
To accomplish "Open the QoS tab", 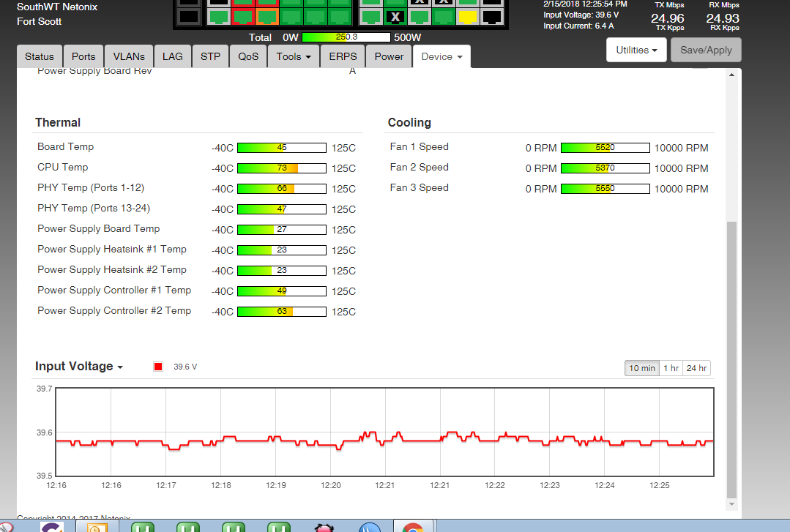I will coord(248,56).
